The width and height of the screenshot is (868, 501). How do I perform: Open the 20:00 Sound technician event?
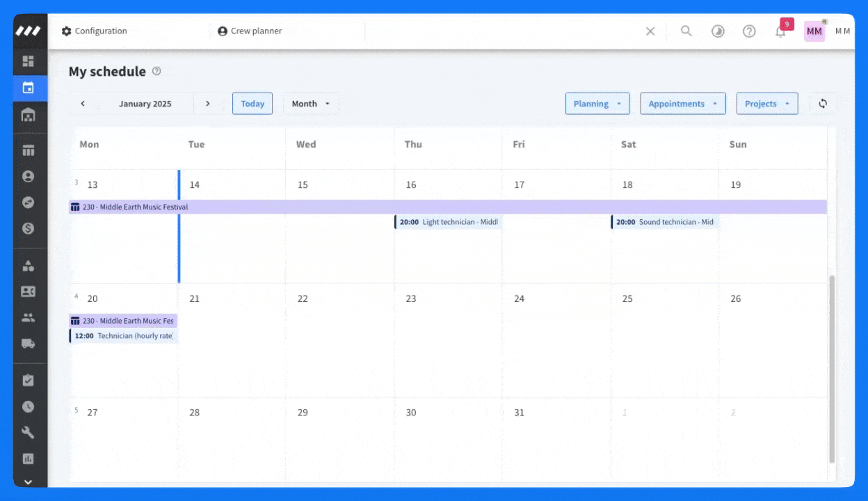664,222
